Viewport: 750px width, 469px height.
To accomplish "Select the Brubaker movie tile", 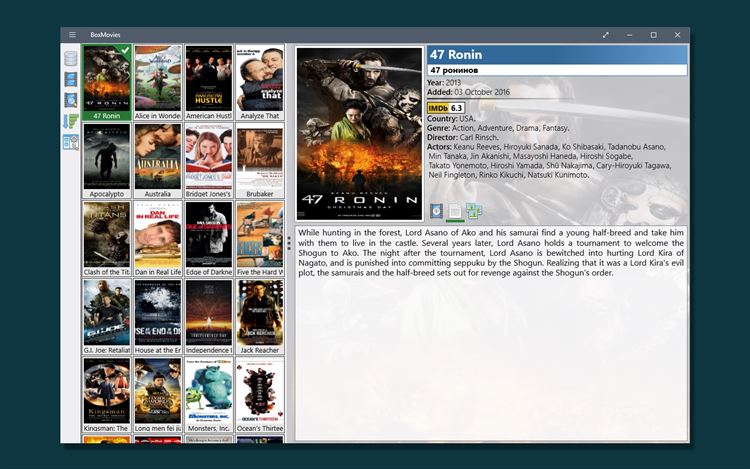I will 260,161.
